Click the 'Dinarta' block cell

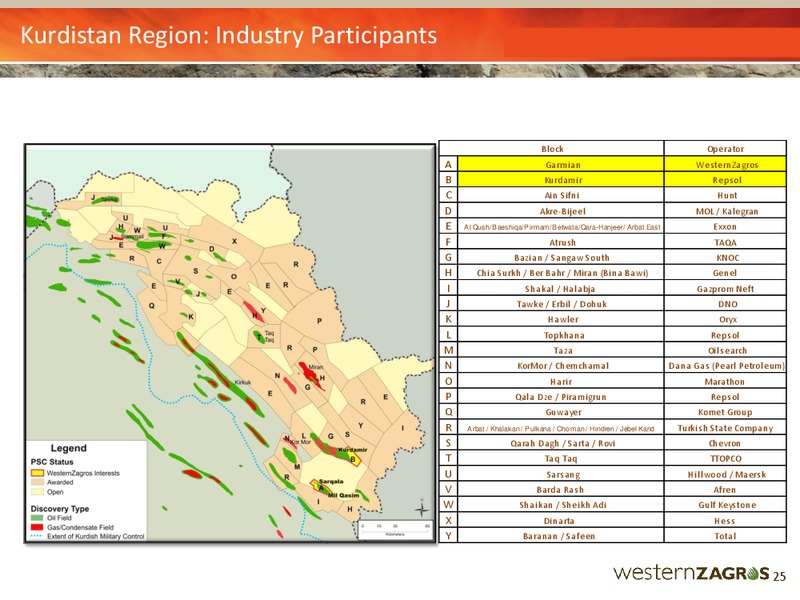pyautogui.click(x=561, y=520)
